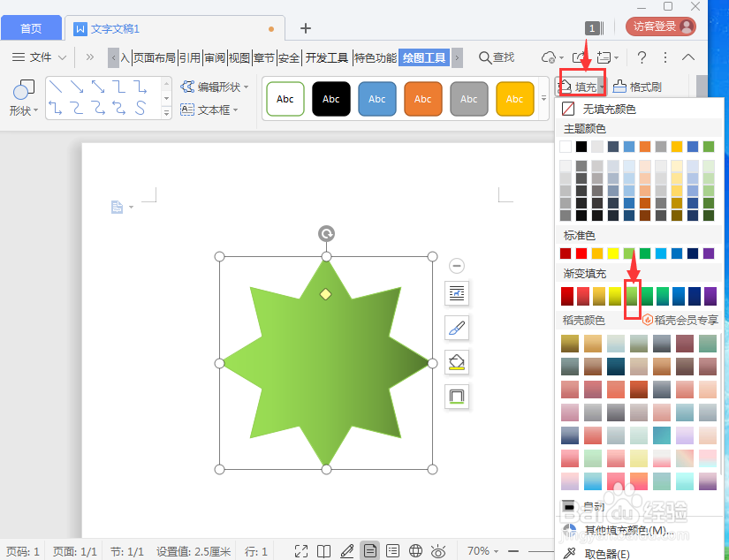Click the Format Painter button
Viewport: 729px width, 560px height.
[x=637, y=87]
